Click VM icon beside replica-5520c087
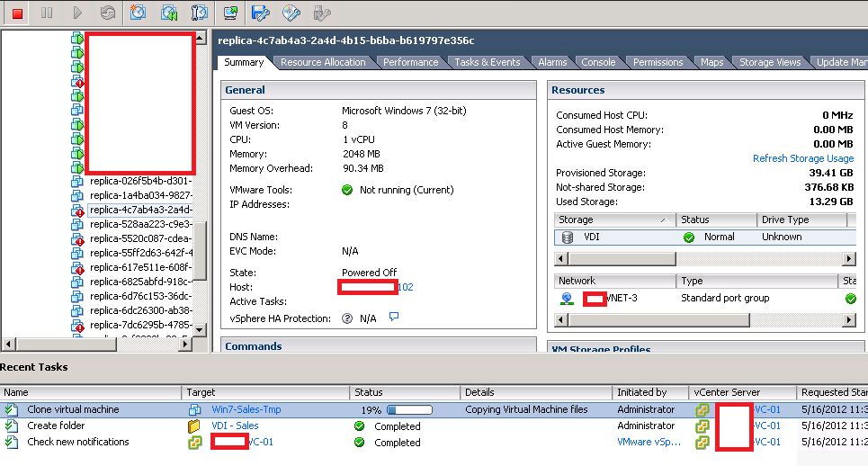The image size is (868, 466). click(77, 239)
